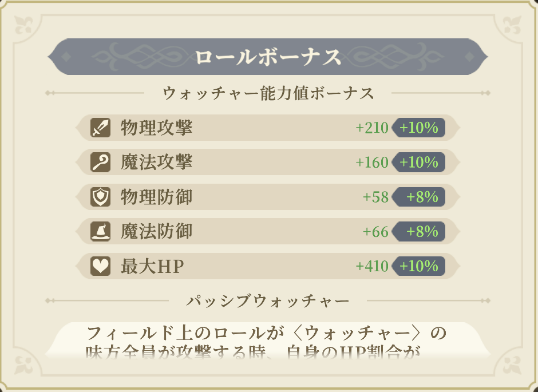538x392 pixels.
Task: Click the heart icon for 最大HP
Action: pos(100,266)
